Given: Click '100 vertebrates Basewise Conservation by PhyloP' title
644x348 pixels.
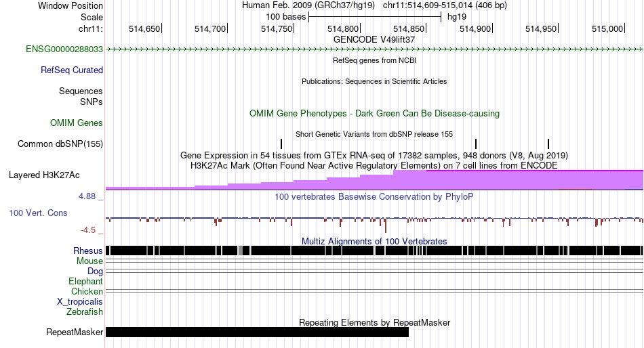Looking at the screenshot, I should (x=374, y=196).
